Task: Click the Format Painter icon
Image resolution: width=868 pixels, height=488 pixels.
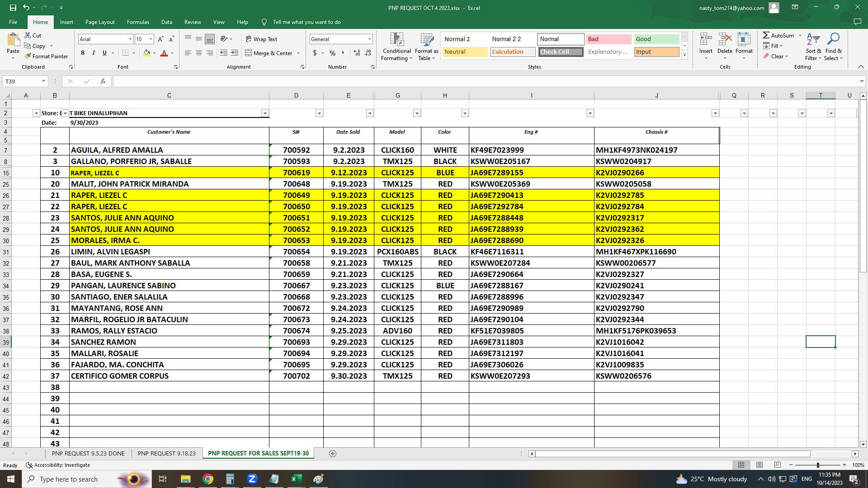Action: click(x=28, y=56)
